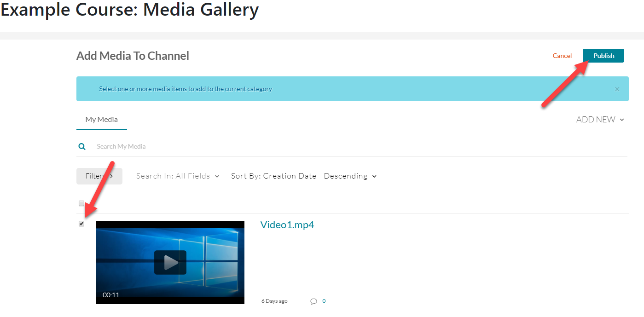Screen dimensions: 644x317
Task: Open Sort By Creation Date dropdown
Action: (304, 176)
